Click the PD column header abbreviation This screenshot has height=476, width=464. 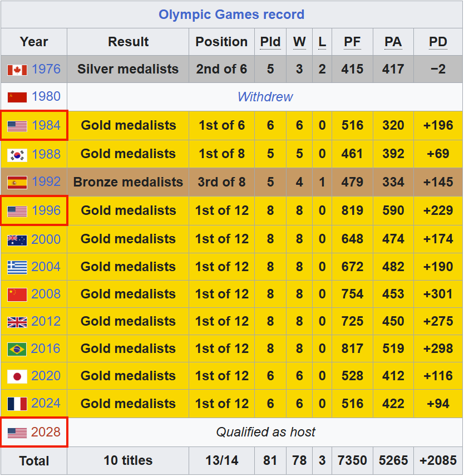(438, 42)
